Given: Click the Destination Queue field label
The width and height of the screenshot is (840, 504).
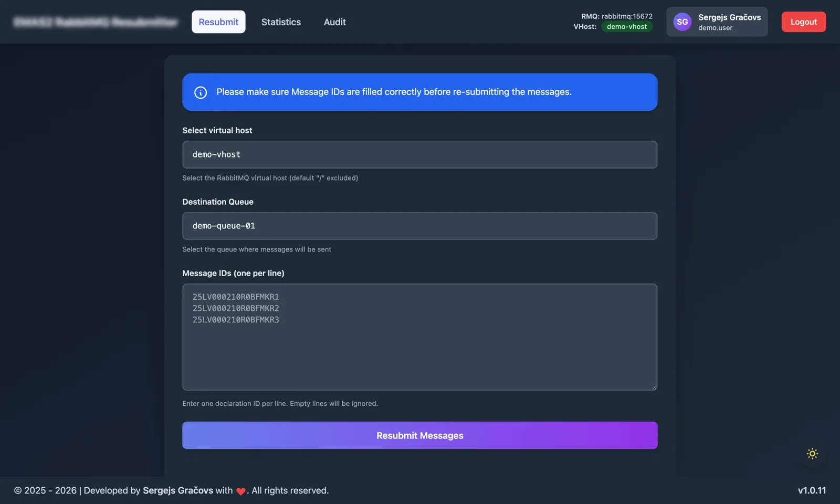Looking at the screenshot, I should click(218, 202).
